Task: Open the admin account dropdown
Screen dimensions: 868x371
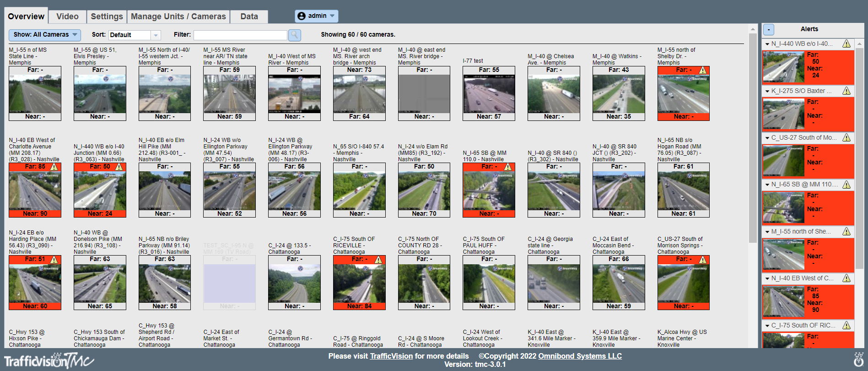Action: (x=317, y=16)
